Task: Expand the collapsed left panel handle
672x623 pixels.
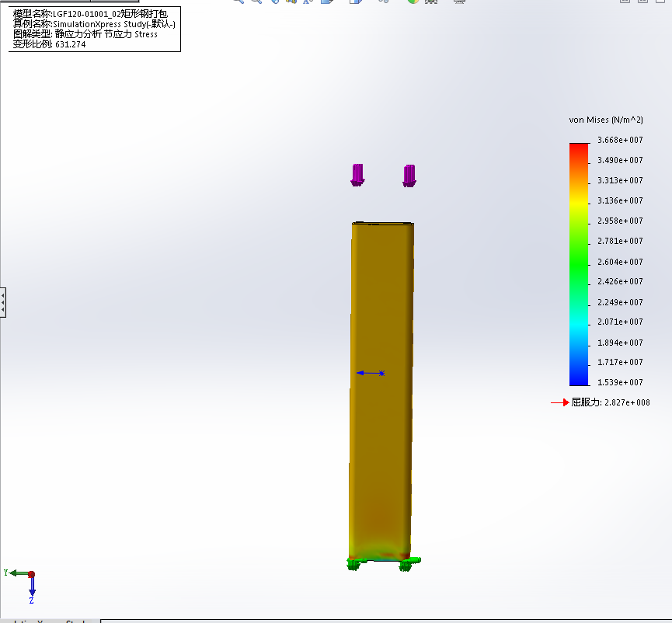Action: 3,301
